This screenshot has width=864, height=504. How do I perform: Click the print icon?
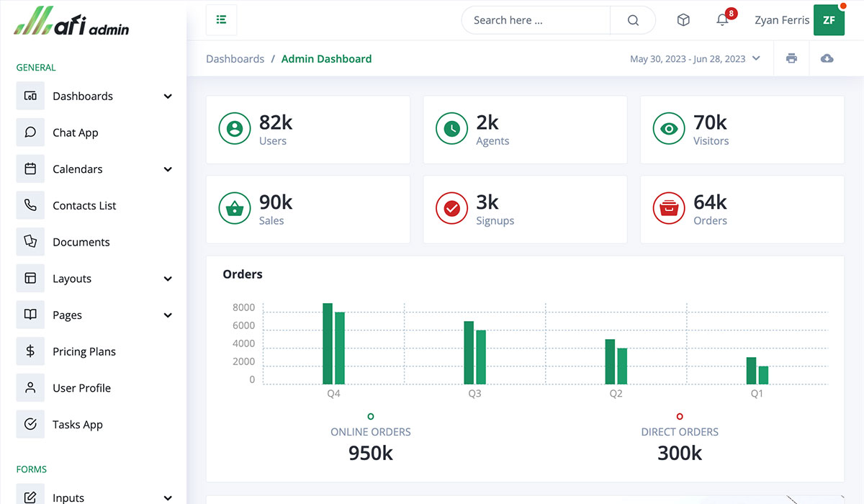click(791, 58)
